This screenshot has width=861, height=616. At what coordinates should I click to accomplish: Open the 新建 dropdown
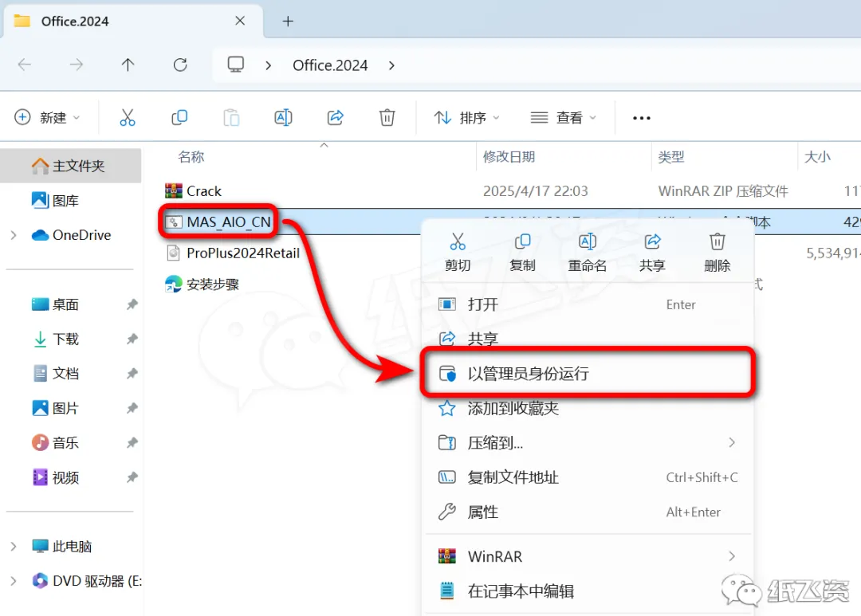[x=47, y=117]
